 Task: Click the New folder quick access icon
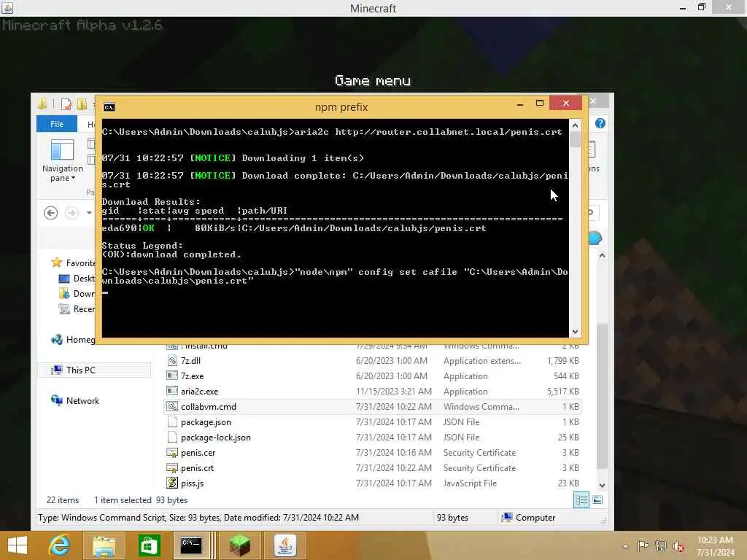(82, 104)
